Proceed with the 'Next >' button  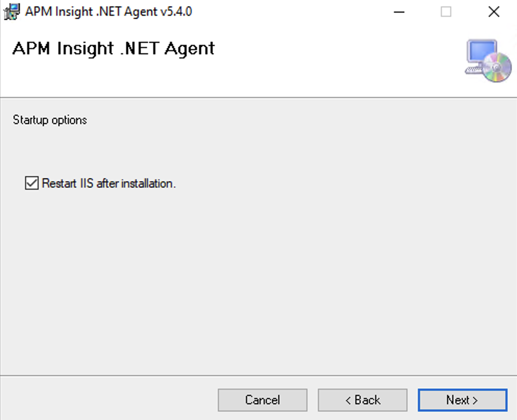click(462, 400)
